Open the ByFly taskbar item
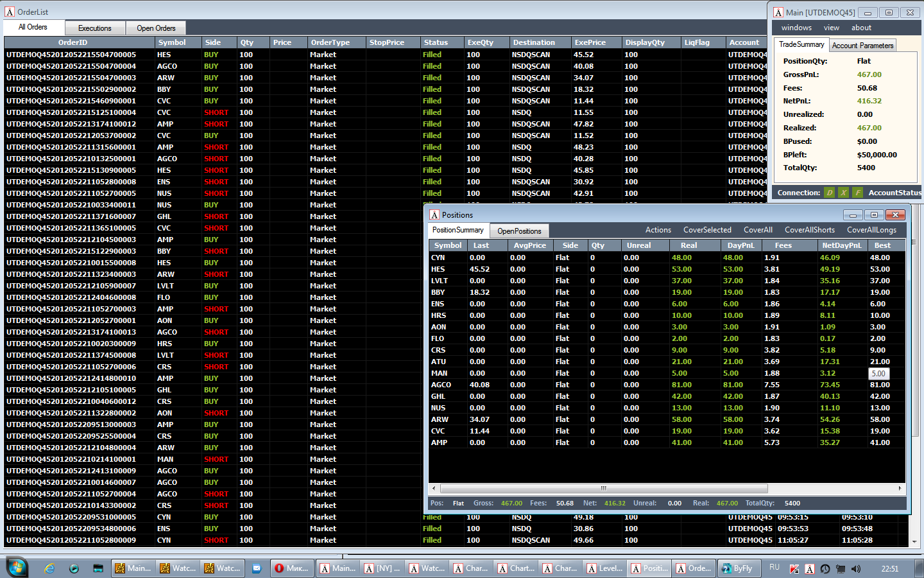This screenshot has width=924, height=578. click(x=739, y=568)
